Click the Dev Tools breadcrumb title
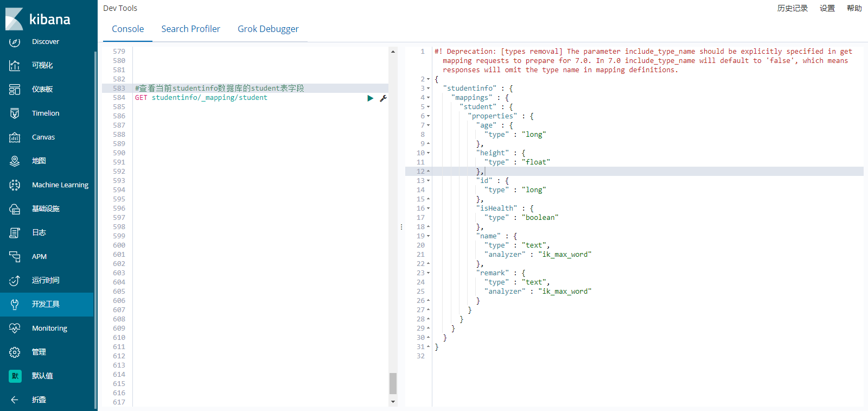Viewport: 868px width, 411px height. pyautogui.click(x=120, y=8)
